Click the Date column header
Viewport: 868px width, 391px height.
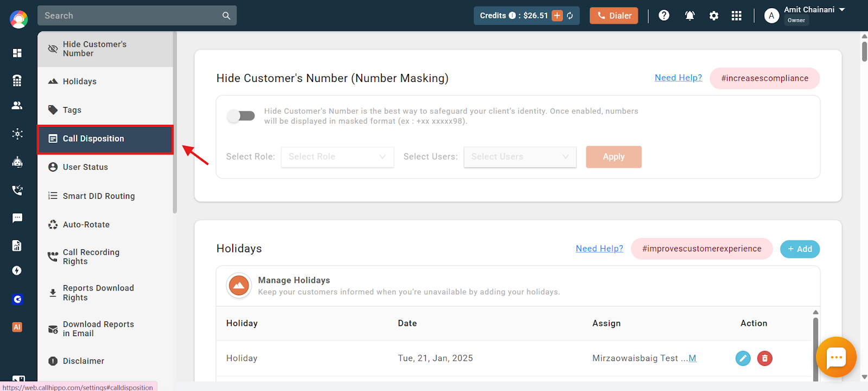(x=407, y=324)
